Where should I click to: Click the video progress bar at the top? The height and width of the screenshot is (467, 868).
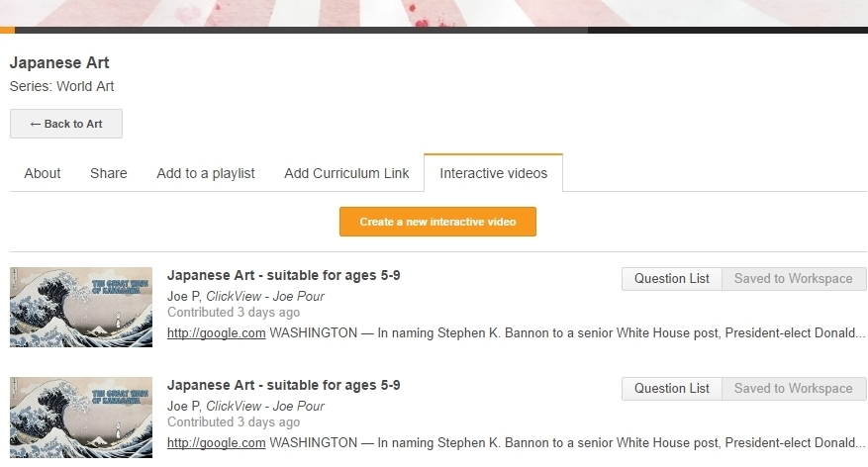pyautogui.click(x=434, y=30)
